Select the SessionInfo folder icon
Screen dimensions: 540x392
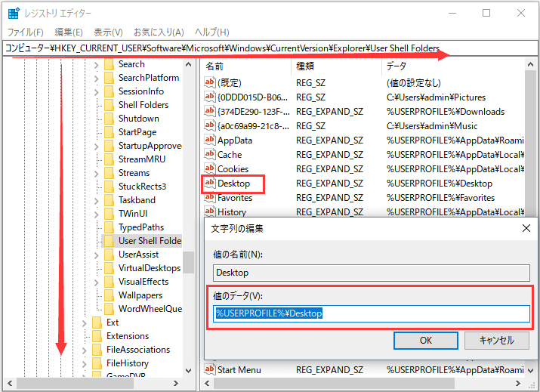pyautogui.click(x=109, y=91)
